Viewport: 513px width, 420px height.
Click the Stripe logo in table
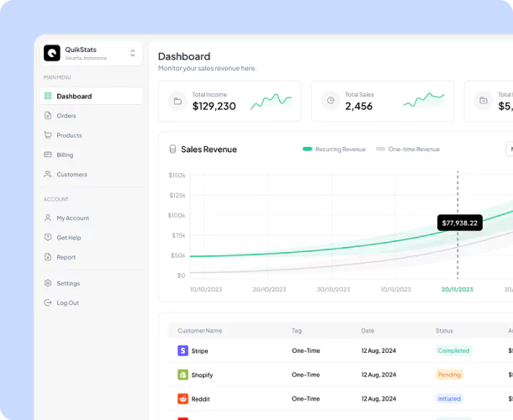click(182, 350)
